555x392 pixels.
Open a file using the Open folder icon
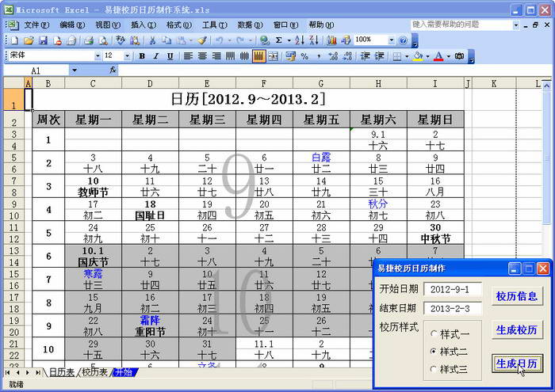[x=29, y=40]
